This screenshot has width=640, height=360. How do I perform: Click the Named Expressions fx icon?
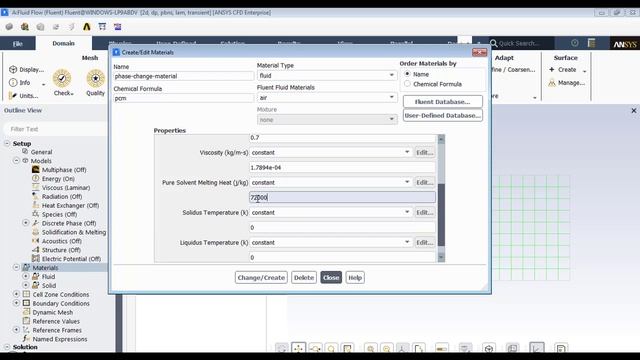coord(27,339)
